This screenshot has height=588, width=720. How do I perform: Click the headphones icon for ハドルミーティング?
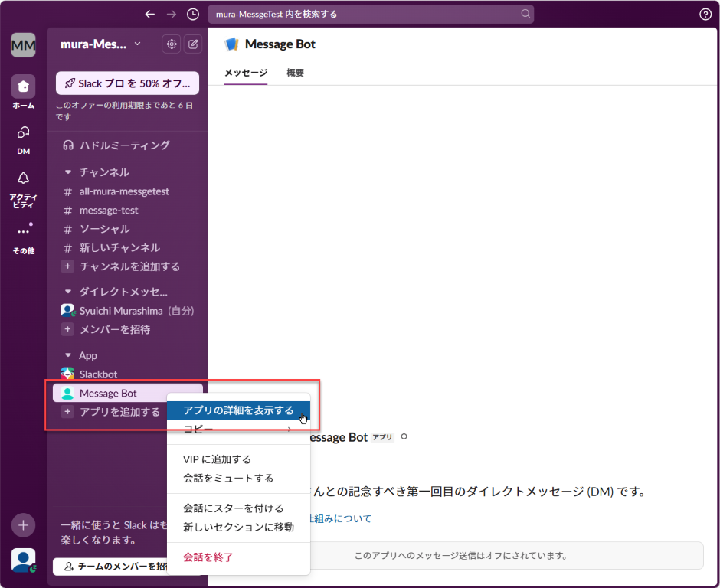pos(68,145)
